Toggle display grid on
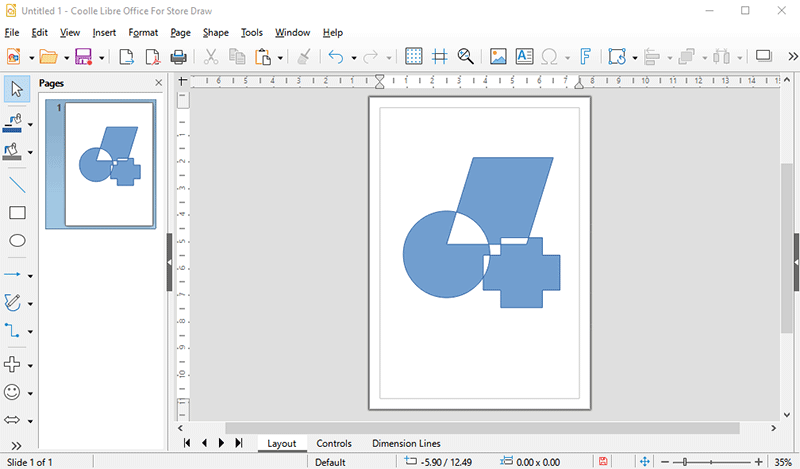Screen dimensions: 800x469 coord(413,57)
